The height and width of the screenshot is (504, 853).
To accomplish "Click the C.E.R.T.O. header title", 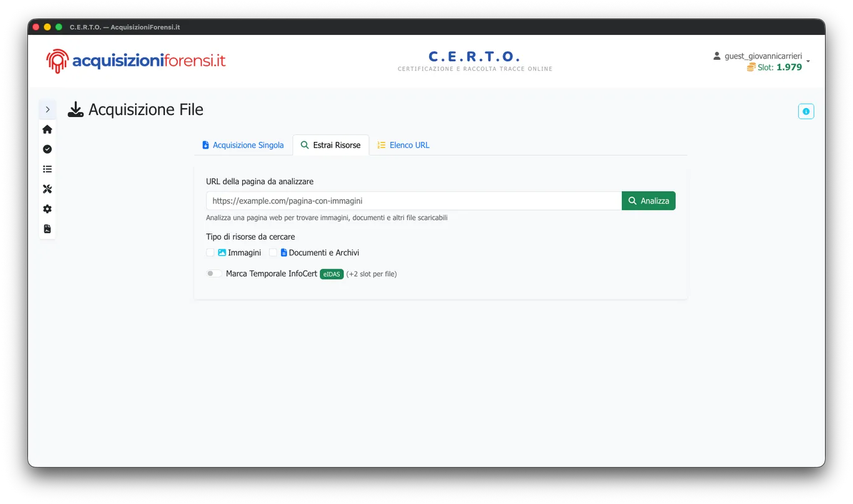I will click(x=474, y=56).
